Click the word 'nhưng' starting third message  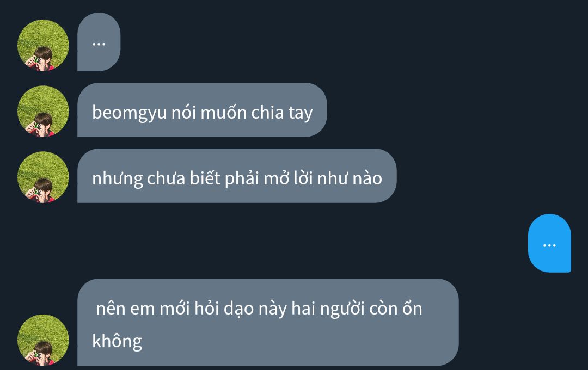click(118, 179)
